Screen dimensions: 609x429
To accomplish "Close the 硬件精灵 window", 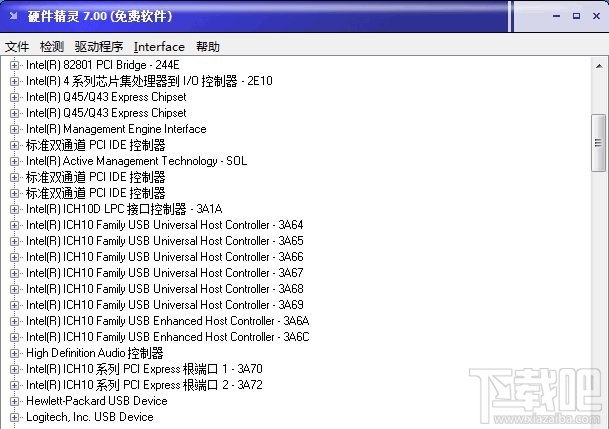I will tap(597, 16).
